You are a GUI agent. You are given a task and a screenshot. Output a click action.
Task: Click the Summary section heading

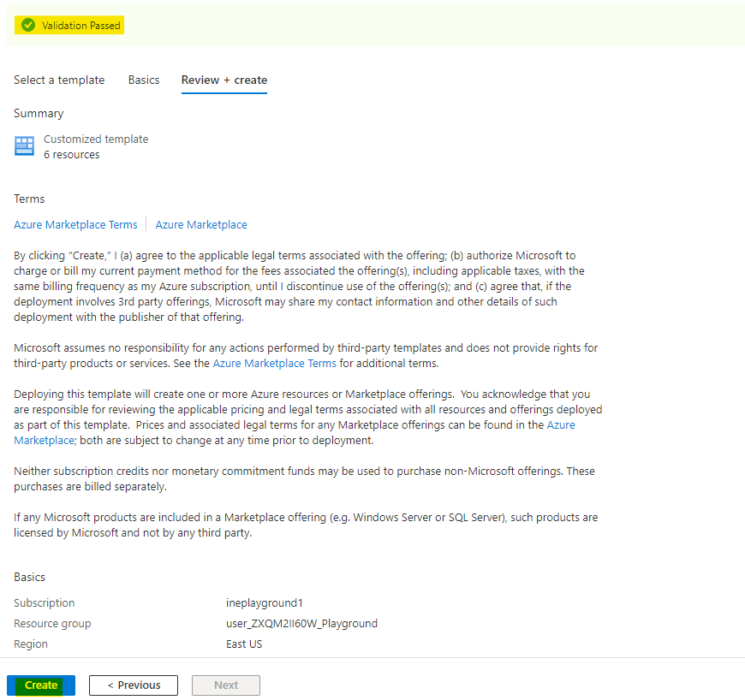coord(39,113)
